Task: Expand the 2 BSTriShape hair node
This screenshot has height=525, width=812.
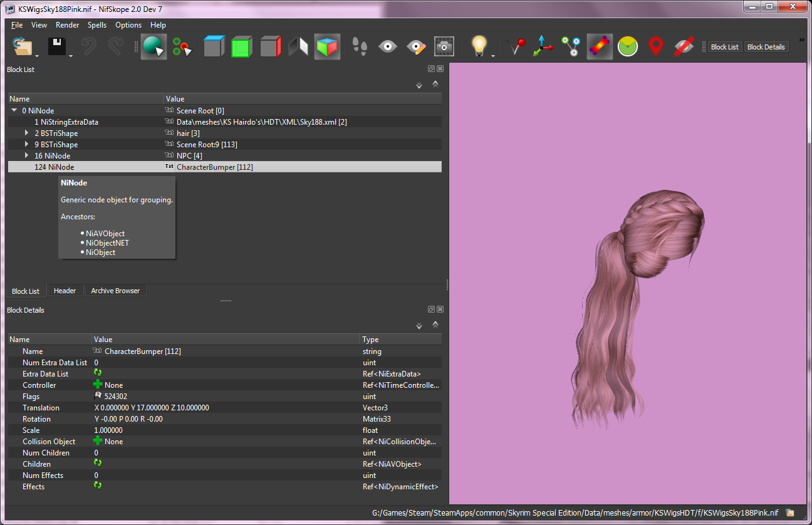Action: pyautogui.click(x=27, y=133)
